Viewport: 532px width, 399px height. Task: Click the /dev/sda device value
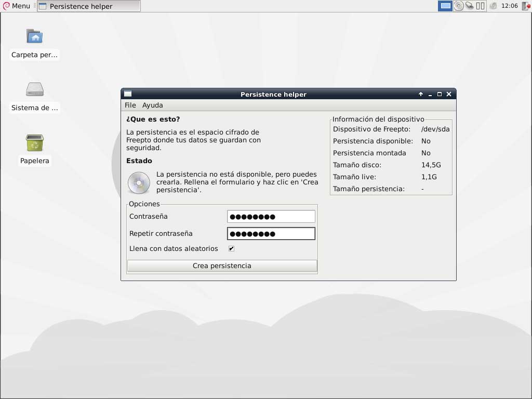pos(435,129)
